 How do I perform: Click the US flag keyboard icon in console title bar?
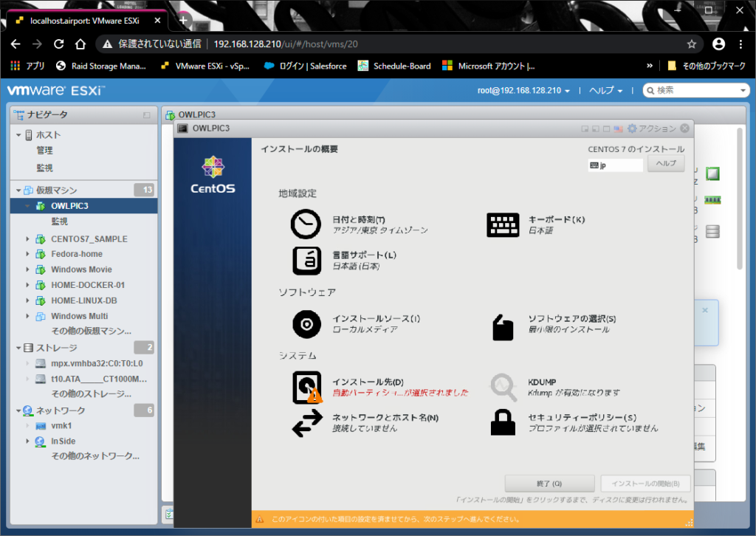point(618,128)
